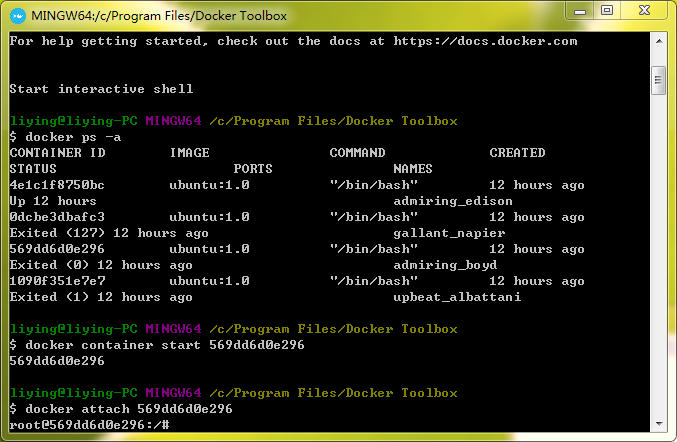
Task: Click the container name gallant_napier
Action: pos(449,233)
